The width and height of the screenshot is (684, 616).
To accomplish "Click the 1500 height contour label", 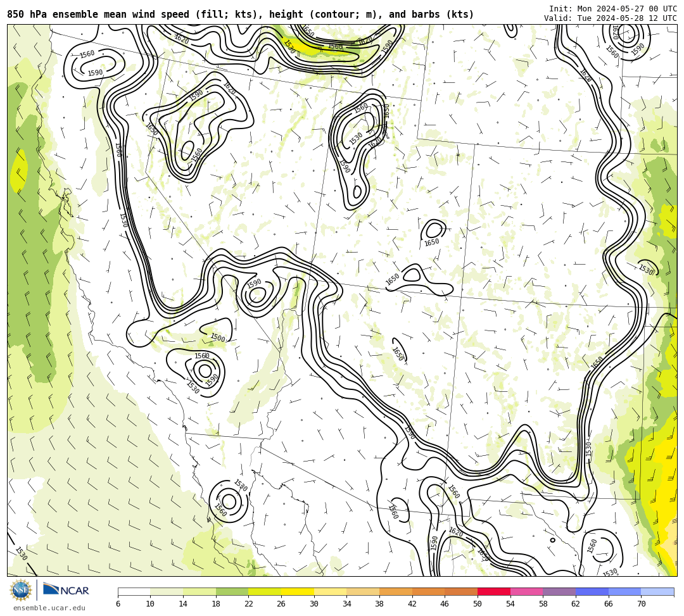I will tap(218, 337).
